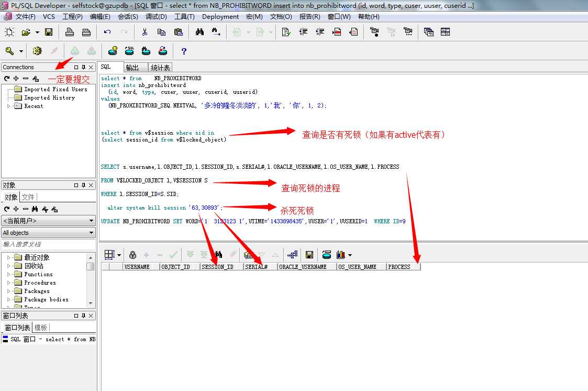Expand the Functions tree node
The height and width of the screenshot is (391, 588).
(x=8, y=274)
